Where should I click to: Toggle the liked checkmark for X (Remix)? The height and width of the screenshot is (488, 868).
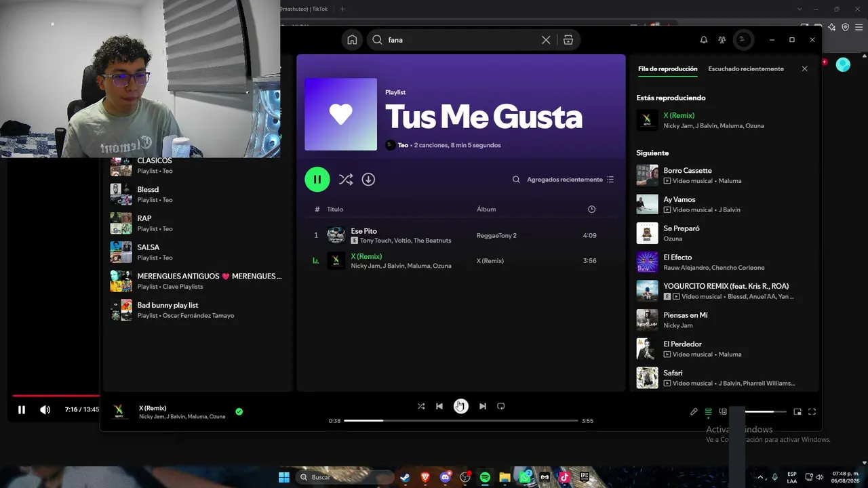coord(239,411)
